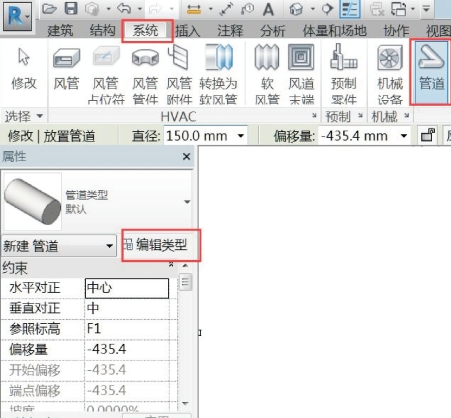Open the 偏移量 offset dropdown in options bar
This screenshot has height=418, width=451.
pyautogui.click(x=404, y=136)
